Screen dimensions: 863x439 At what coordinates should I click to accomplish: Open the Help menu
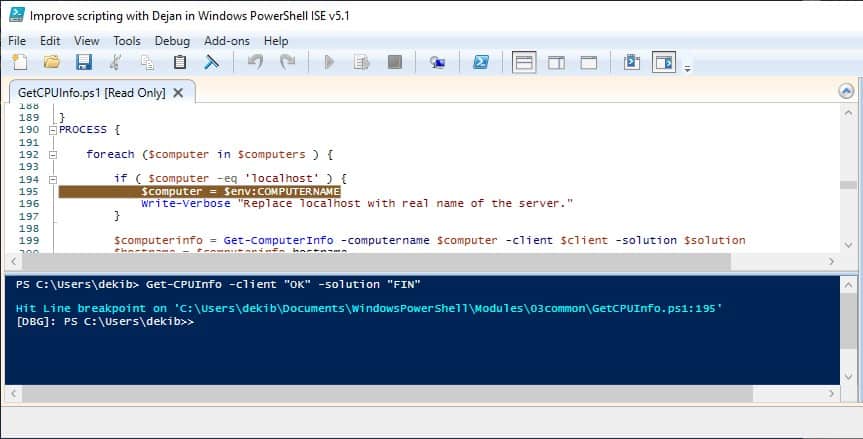click(276, 41)
